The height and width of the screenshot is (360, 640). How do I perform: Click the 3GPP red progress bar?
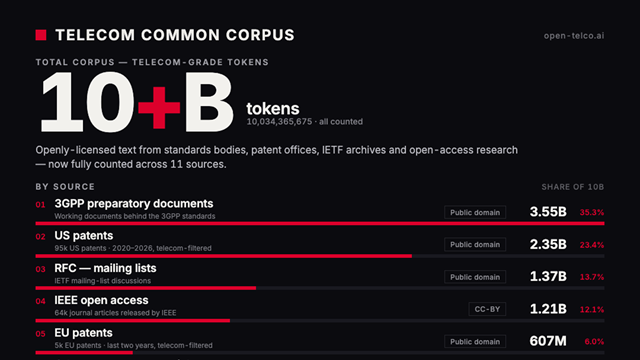(320, 224)
